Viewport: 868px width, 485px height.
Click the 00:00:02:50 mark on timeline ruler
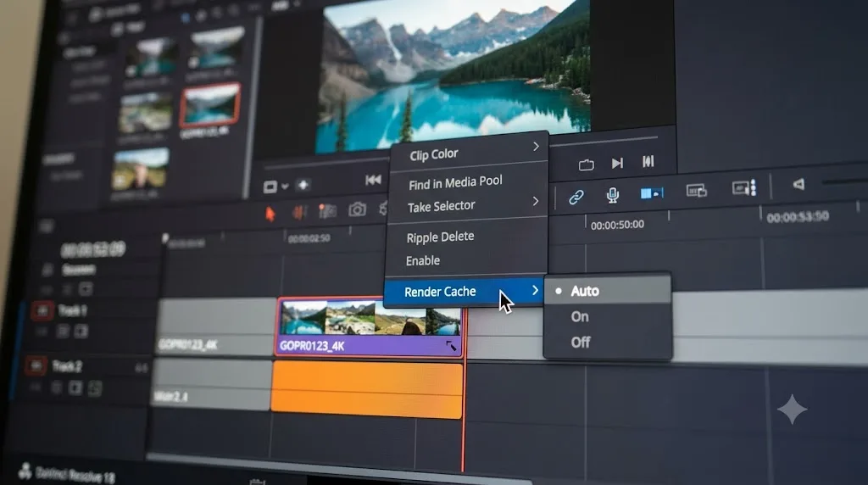coord(309,238)
